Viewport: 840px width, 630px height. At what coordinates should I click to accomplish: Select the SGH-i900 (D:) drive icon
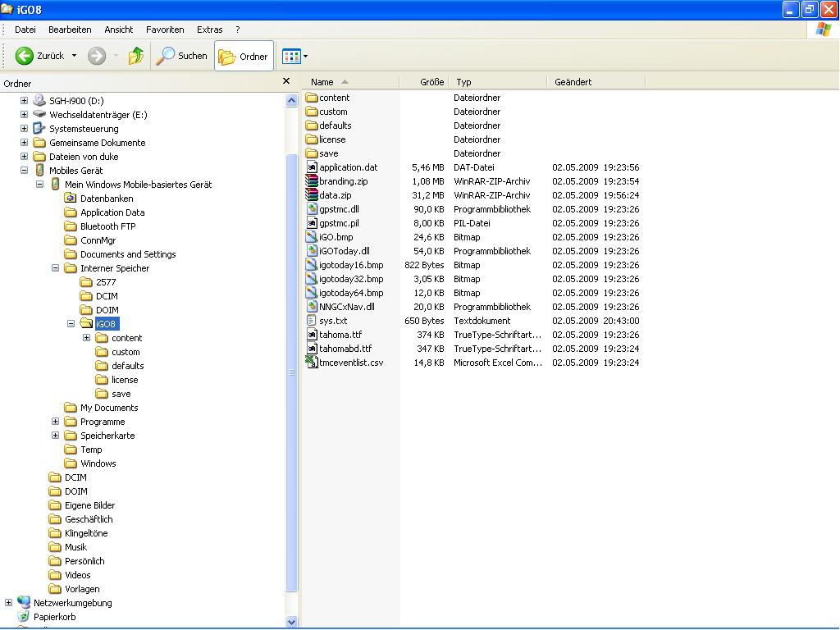tap(39, 99)
